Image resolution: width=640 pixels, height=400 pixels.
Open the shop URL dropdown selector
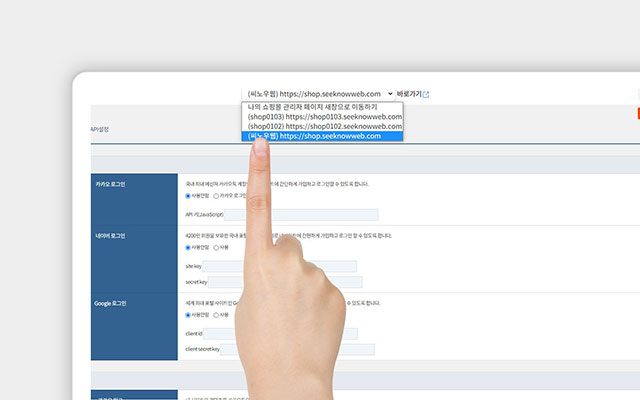pos(319,95)
